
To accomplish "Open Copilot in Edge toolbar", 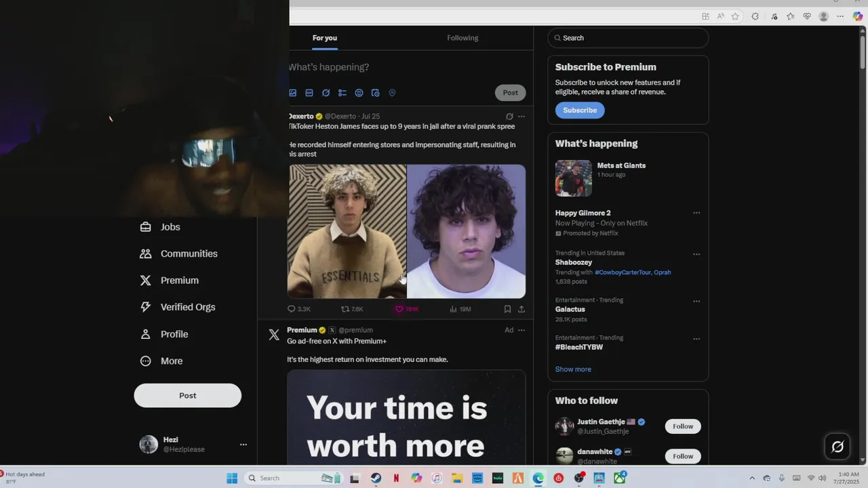I will [x=858, y=16].
